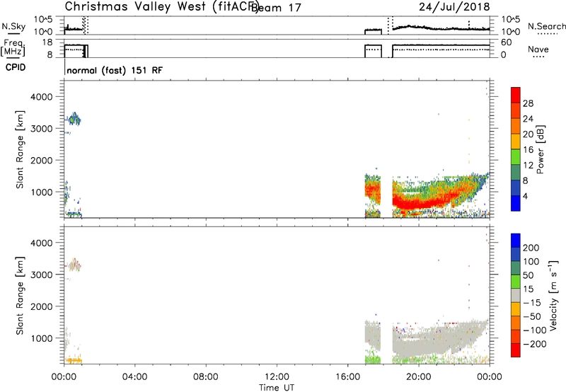Click the 08:00 time axis label

pyautogui.click(x=205, y=377)
